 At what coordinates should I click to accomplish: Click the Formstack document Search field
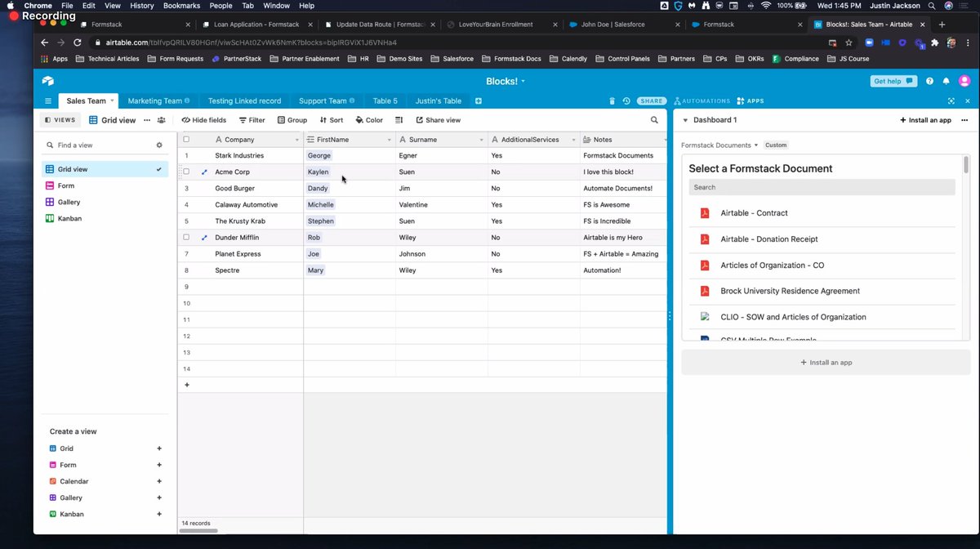tap(822, 187)
